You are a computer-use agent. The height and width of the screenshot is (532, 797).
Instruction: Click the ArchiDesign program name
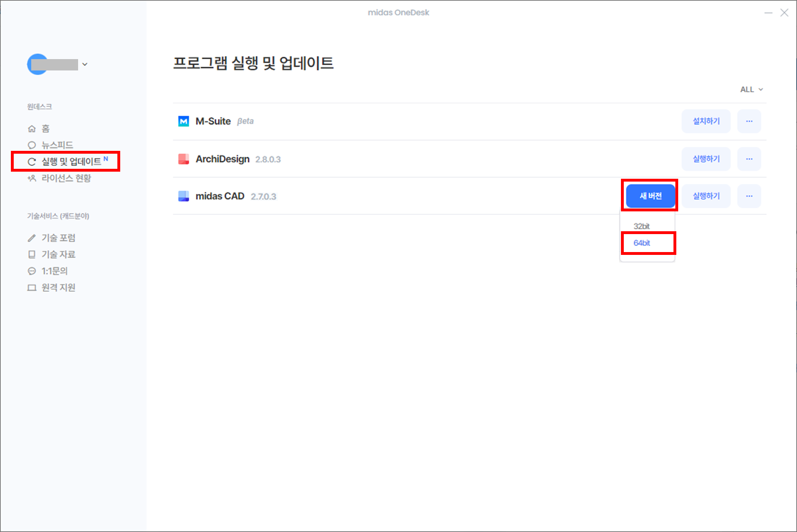(222, 159)
